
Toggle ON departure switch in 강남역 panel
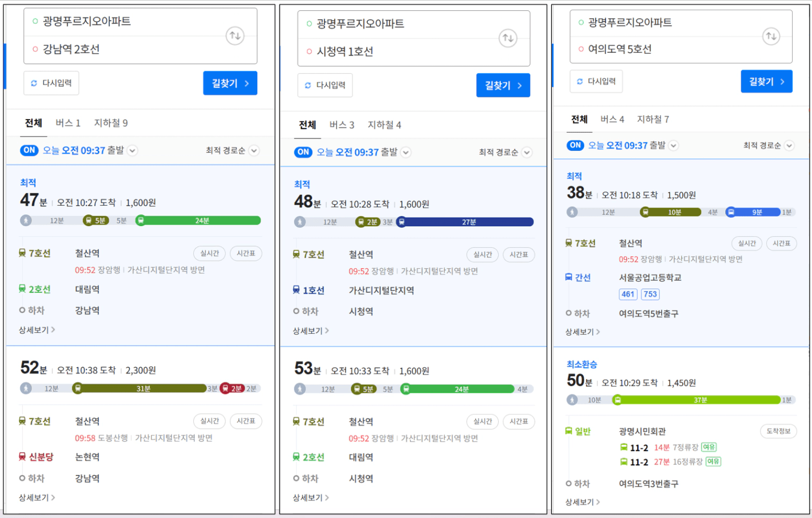29,150
